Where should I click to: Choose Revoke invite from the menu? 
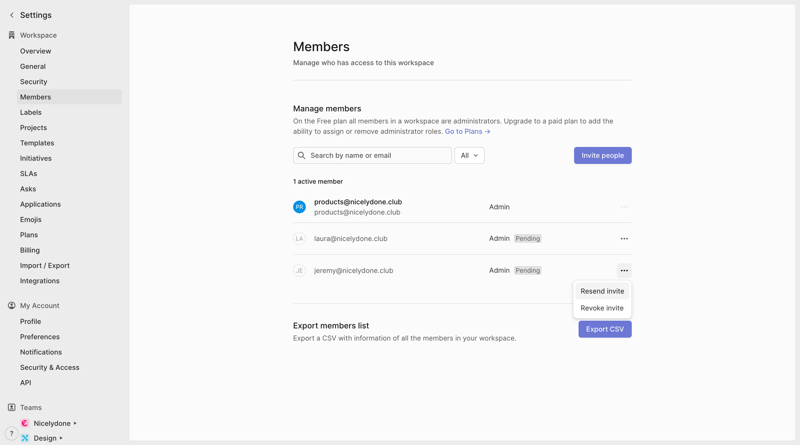click(602, 308)
